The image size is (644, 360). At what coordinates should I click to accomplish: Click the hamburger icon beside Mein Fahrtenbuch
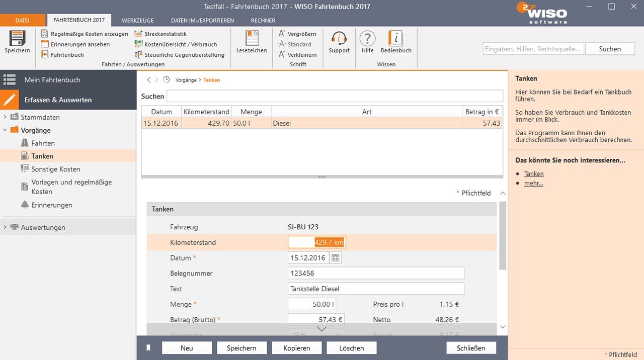pyautogui.click(x=10, y=80)
